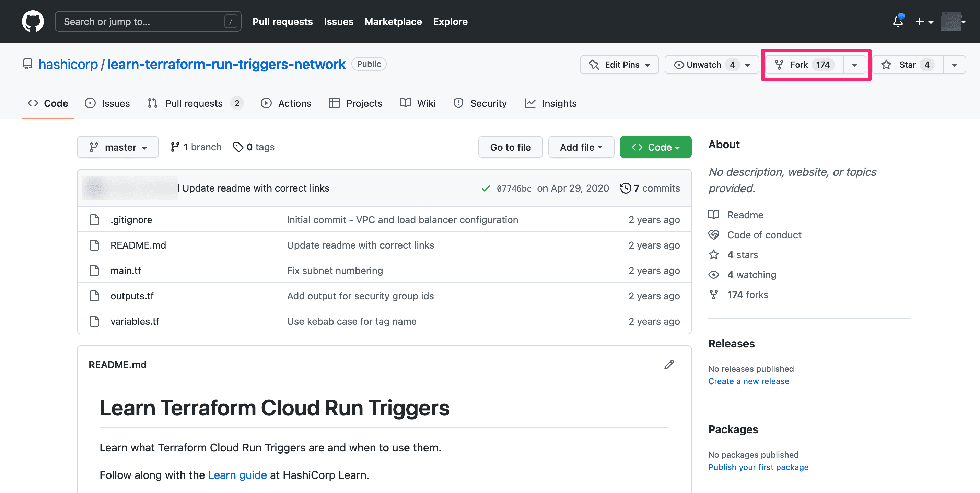Go to Explore

point(450,22)
